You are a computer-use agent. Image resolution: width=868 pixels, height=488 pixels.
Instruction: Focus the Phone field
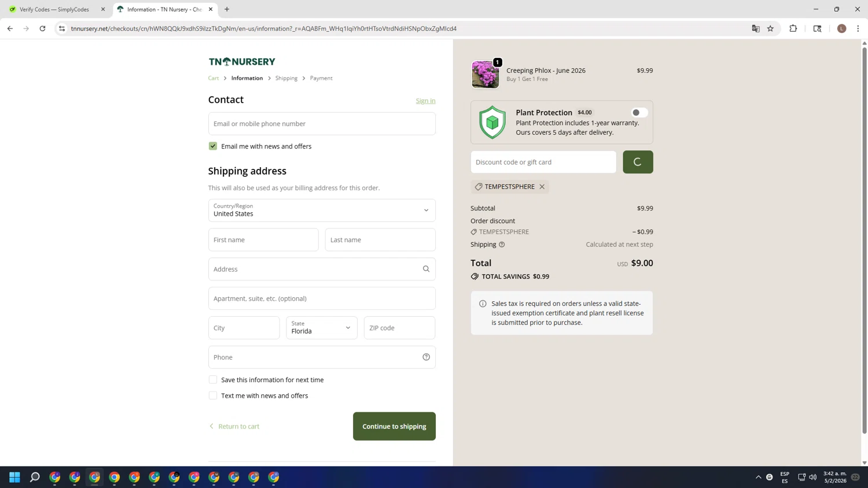click(x=322, y=357)
